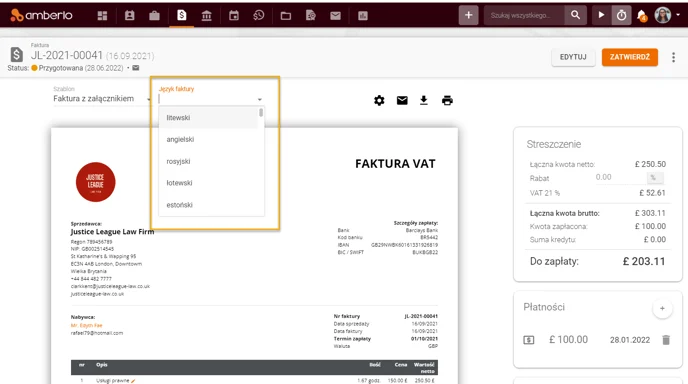Download the invoice with download icon
The width and height of the screenshot is (688, 384).
click(x=423, y=100)
